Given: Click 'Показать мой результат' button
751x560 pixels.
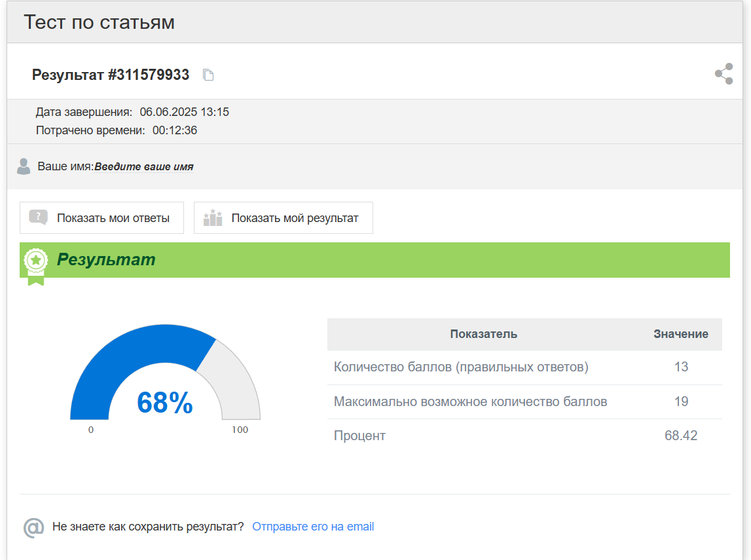Looking at the screenshot, I should point(283,218).
